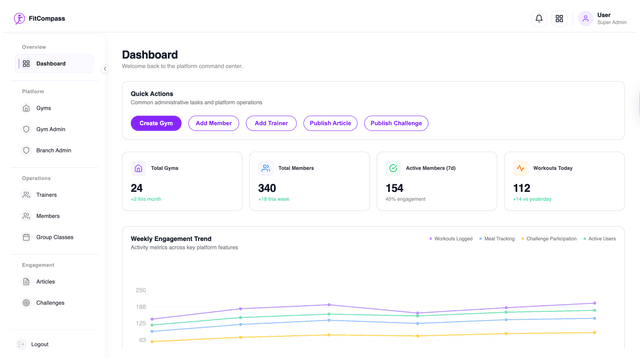640x363 pixels.
Task: Click the User Super Admin name
Action: click(x=611, y=18)
